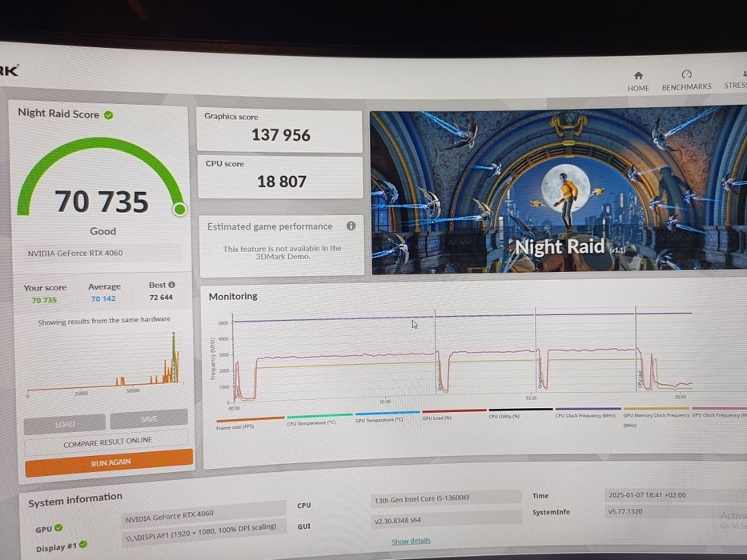
Task: Click Best score value 72 644
Action: pos(161,297)
